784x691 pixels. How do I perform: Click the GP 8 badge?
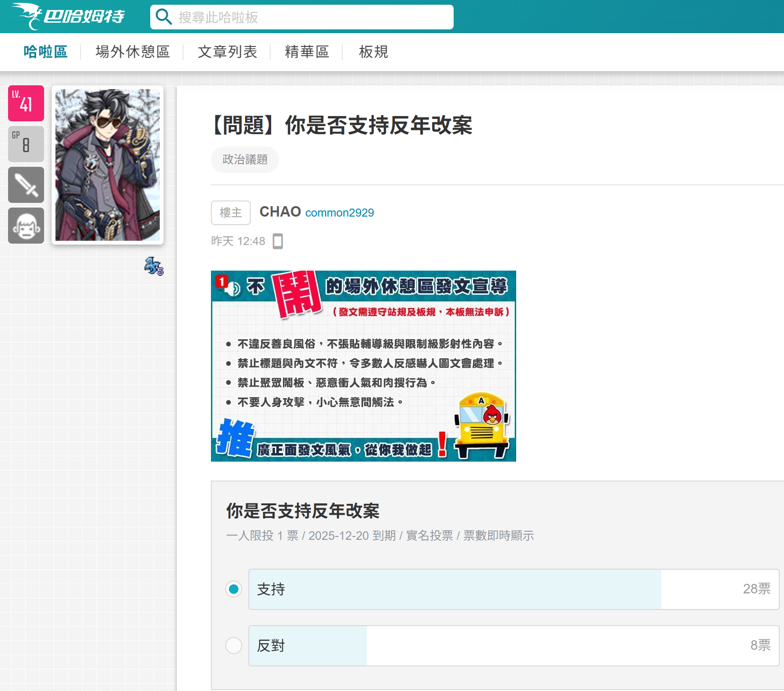coord(26,144)
